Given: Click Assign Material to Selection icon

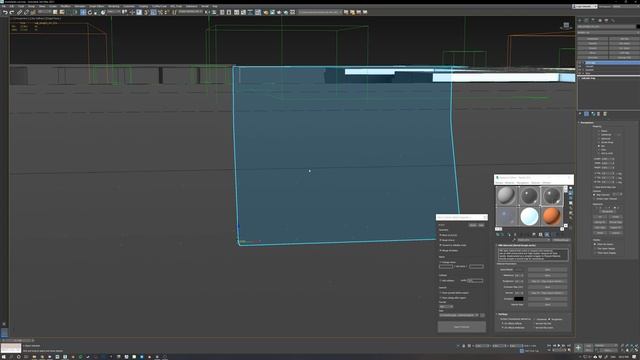Looking at the screenshot, I should 509,235.
